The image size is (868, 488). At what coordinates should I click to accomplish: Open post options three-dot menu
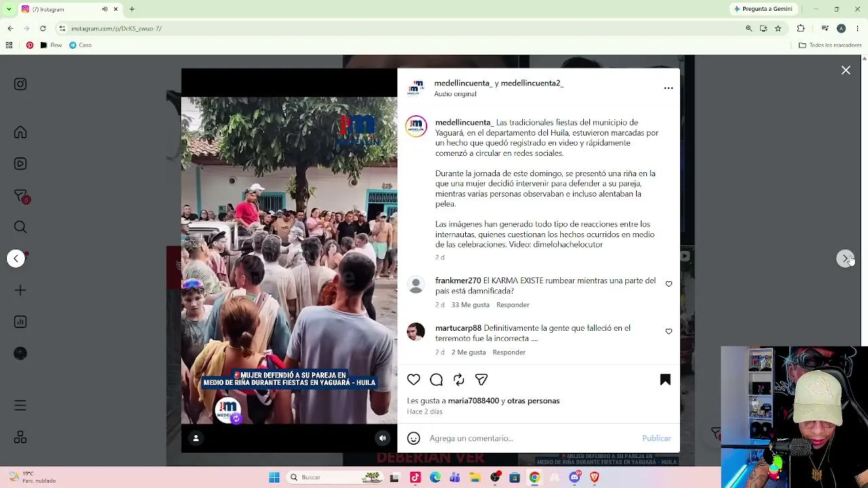[x=668, y=88]
